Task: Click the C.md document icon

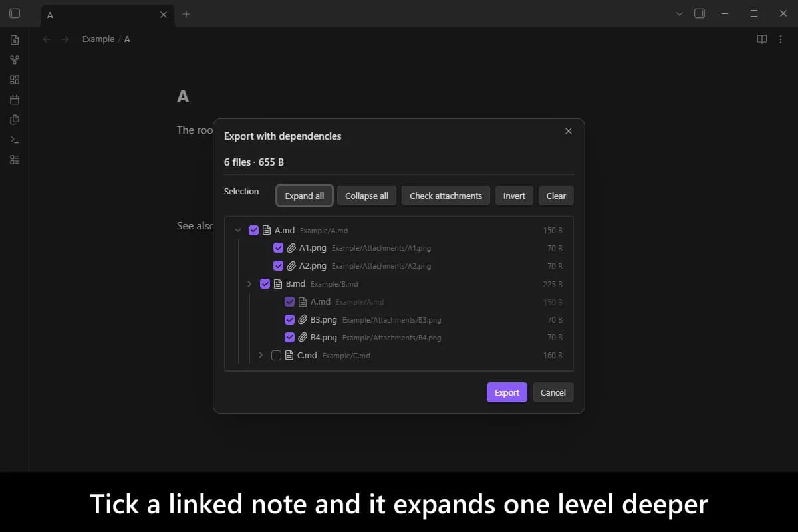Action: (289, 356)
